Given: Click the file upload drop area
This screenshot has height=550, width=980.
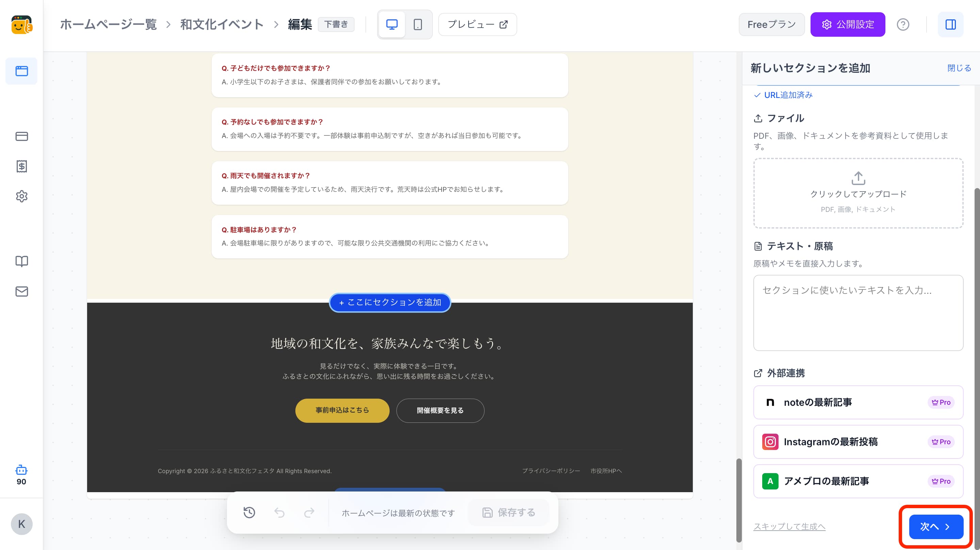Looking at the screenshot, I should tap(858, 193).
